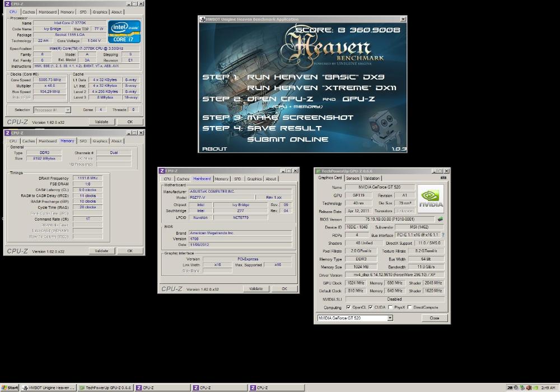Screen dimensions: 560x392
Task: Open the NVIDIA GeForce GT 520 GPU dropdown
Action: pyautogui.click(x=390, y=318)
